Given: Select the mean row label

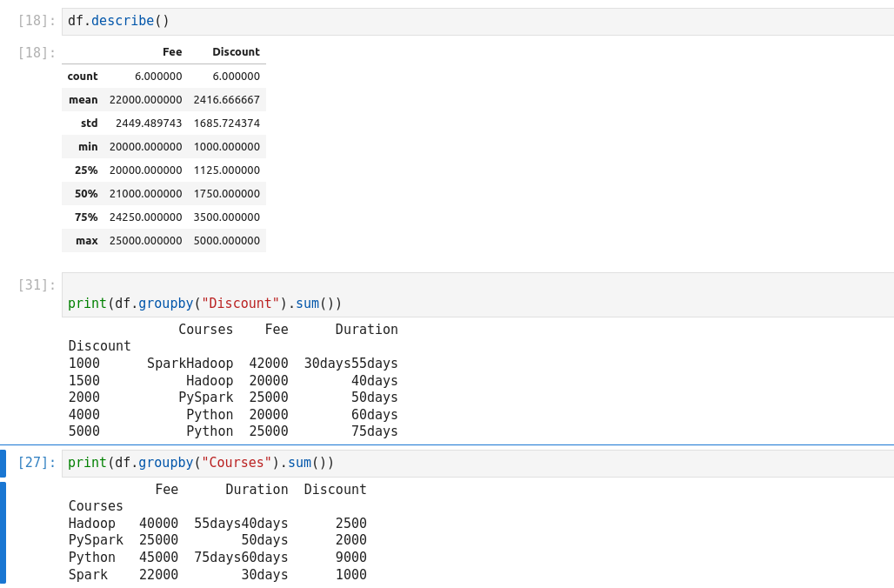Looking at the screenshot, I should (x=83, y=100).
